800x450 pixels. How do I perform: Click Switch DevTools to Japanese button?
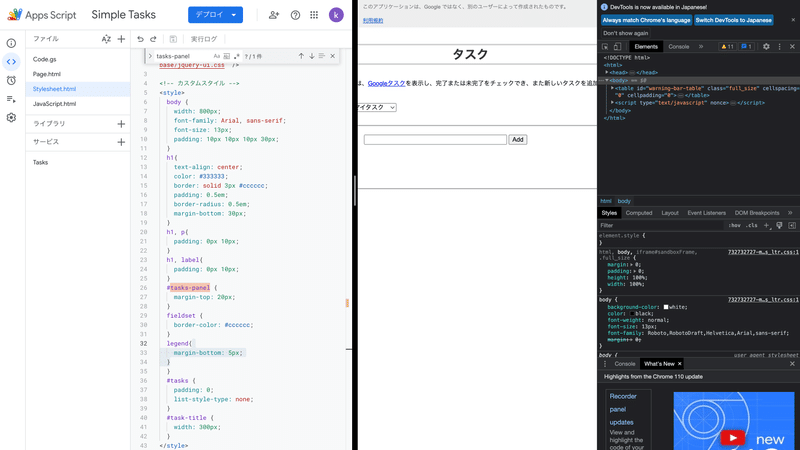pos(733,20)
